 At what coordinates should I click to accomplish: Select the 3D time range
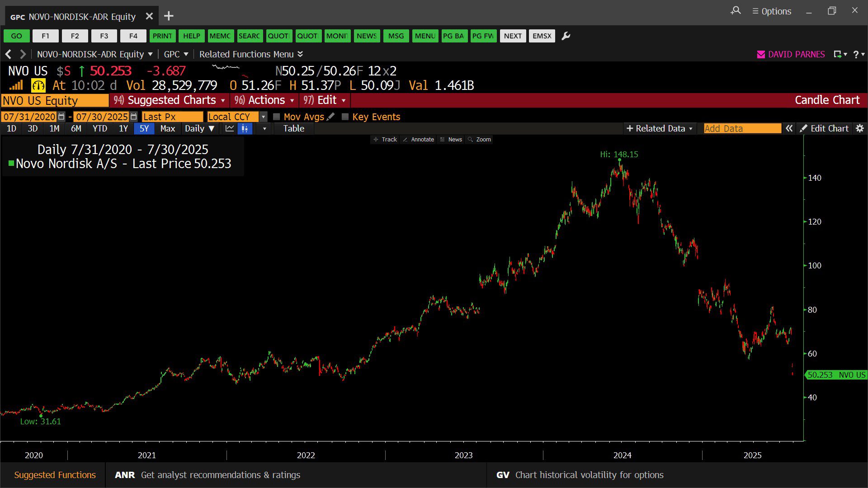point(33,129)
